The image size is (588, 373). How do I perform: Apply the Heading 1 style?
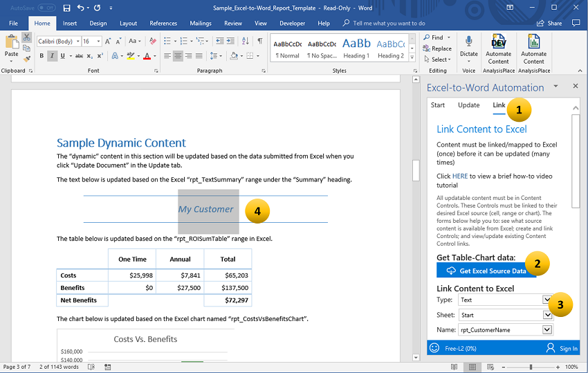click(x=356, y=48)
